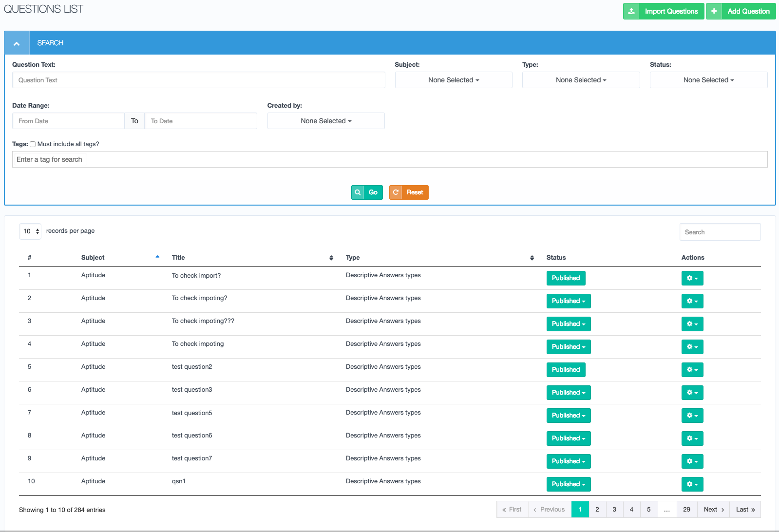
Task: Click the upload icon beside Import Questions
Action: coord(631,11)
